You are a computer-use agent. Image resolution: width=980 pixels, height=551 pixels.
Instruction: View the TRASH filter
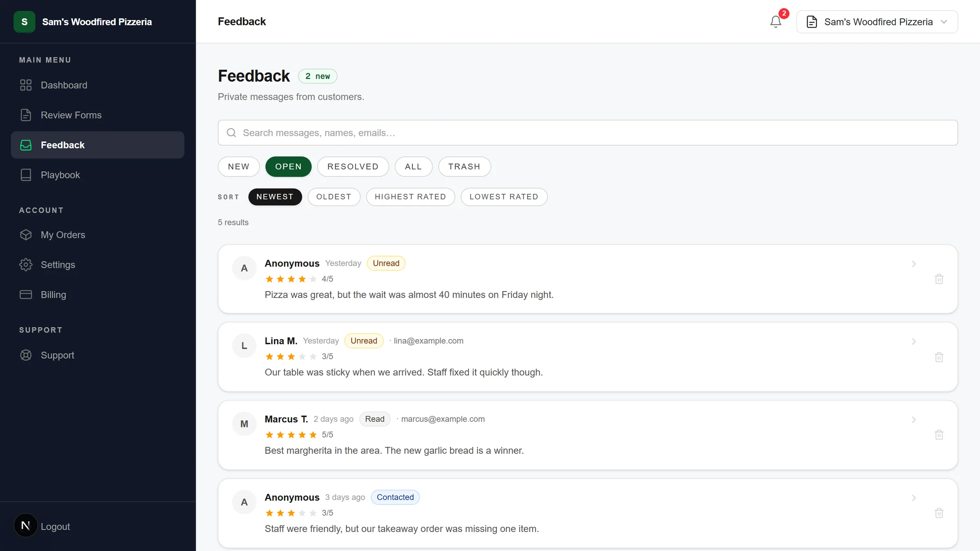(x=464, y=167)
